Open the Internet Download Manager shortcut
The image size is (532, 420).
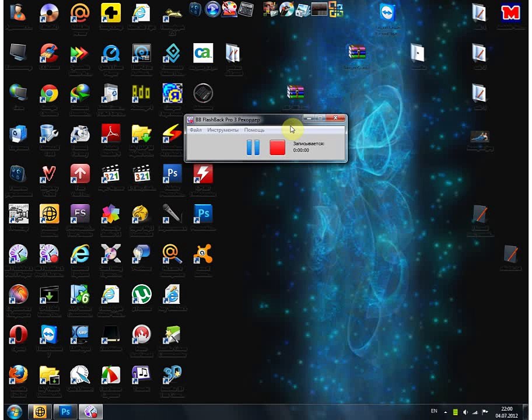(x=80, y=94)
